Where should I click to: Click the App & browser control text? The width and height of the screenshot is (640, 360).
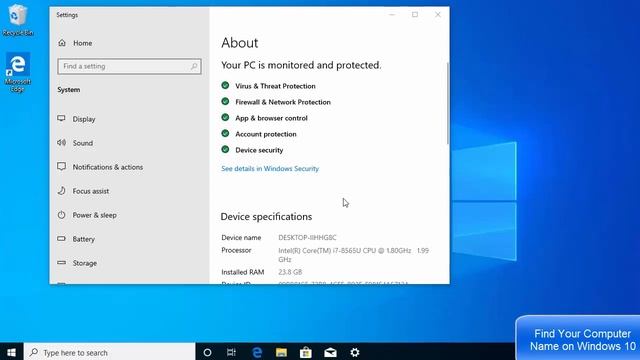click(x=271, y=118)
